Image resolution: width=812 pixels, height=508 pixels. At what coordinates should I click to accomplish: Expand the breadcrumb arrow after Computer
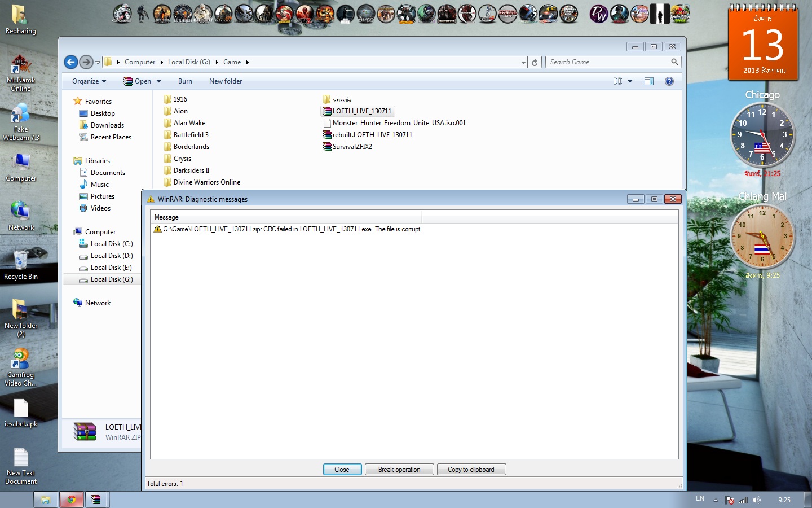click(161, 62)
